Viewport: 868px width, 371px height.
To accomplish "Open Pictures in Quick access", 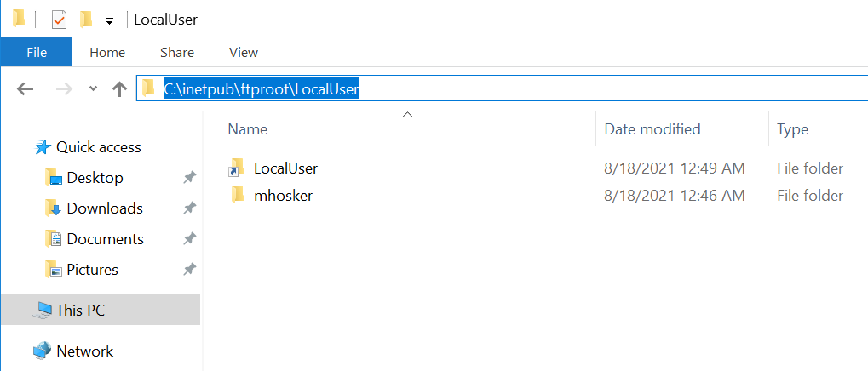I will 93,270.
